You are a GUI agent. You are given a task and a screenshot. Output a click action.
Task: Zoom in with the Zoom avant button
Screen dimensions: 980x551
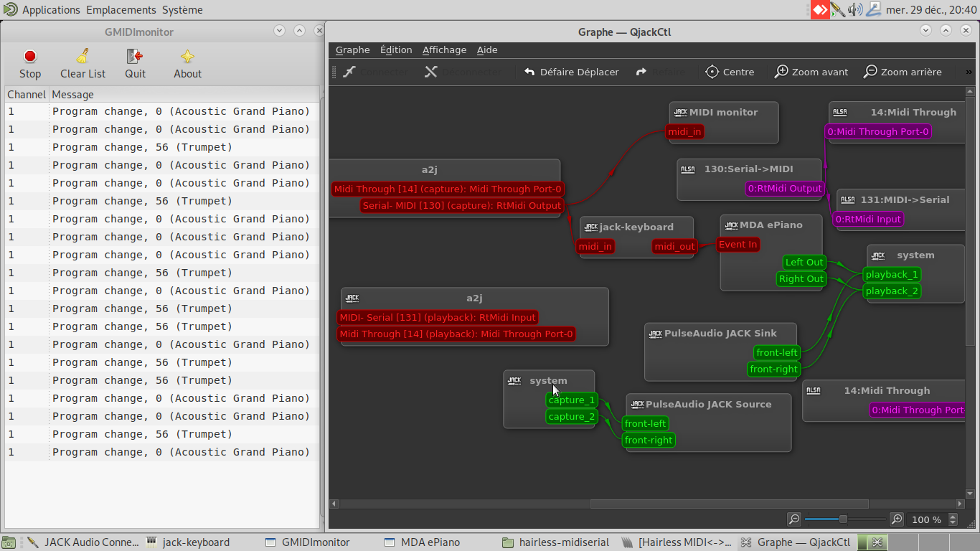tap(811, 72)
